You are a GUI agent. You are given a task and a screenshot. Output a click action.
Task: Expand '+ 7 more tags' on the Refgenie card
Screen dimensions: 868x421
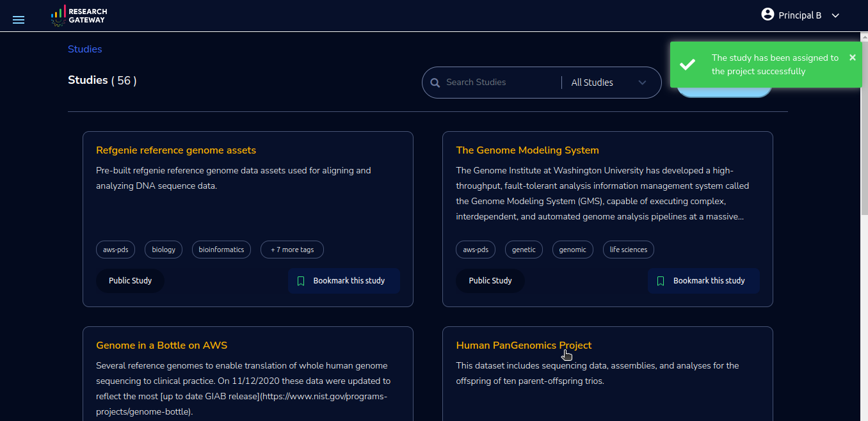pos(292,250)
